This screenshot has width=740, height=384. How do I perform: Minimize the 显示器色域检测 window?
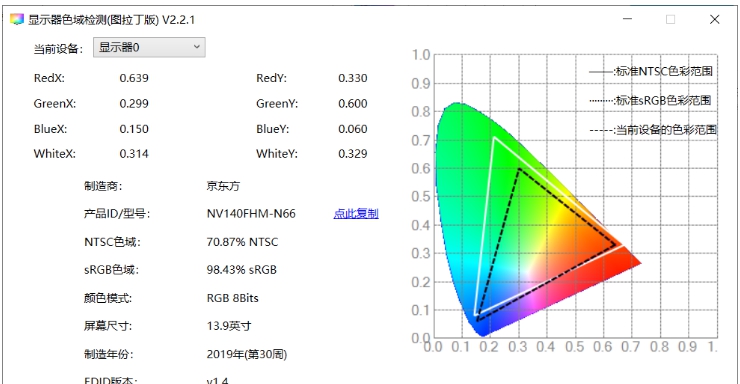click(627, 19)
